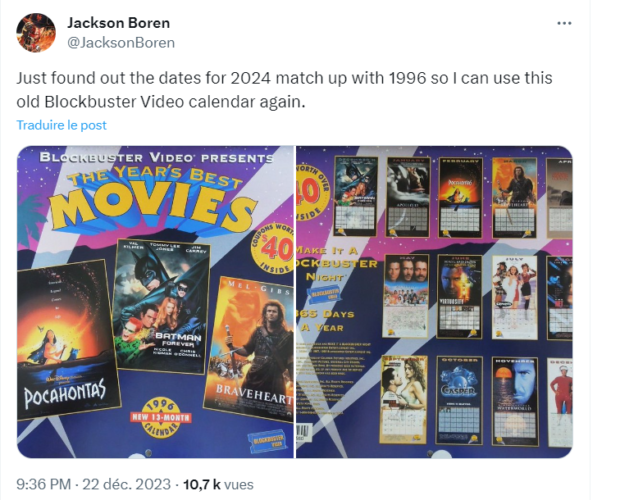The width and height of the screenshot is (620, 500).
Task: Click the Blockbuster ticket logo on cover
Action: [x=266, y=442]
